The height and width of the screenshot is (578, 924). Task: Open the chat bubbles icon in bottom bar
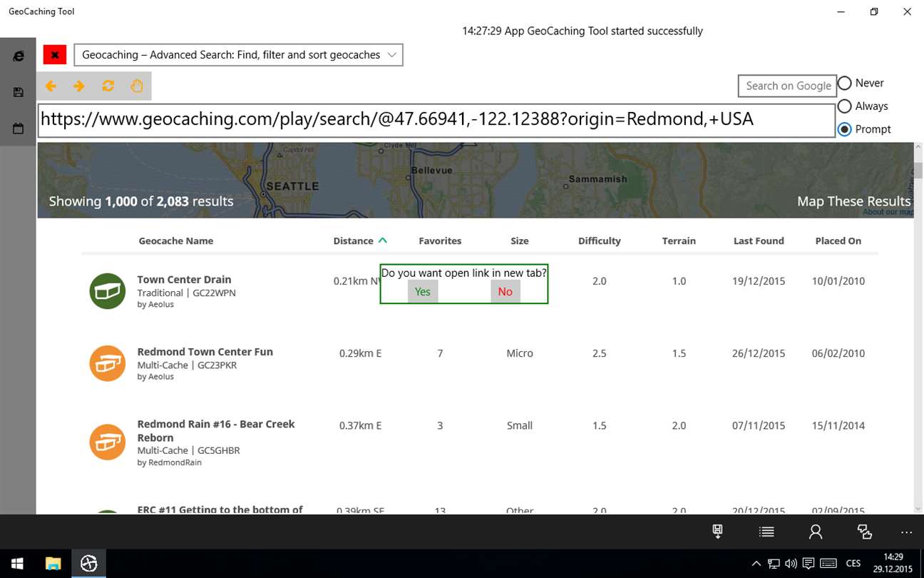coord(865,532)
